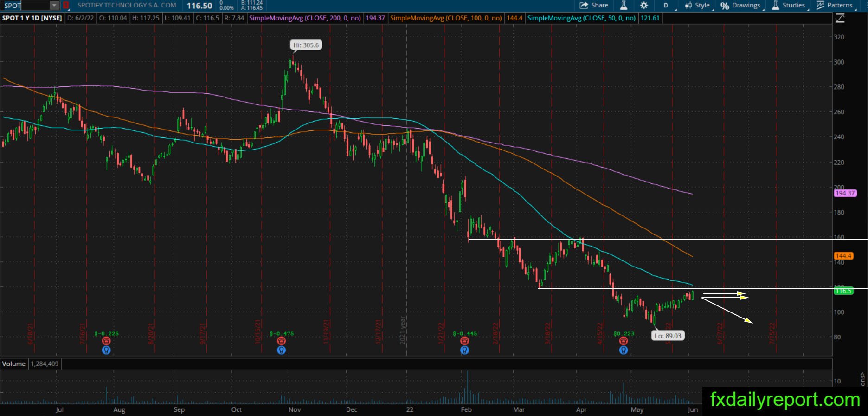
Task: Click the header SMA value 194.37
Action: 375,18
